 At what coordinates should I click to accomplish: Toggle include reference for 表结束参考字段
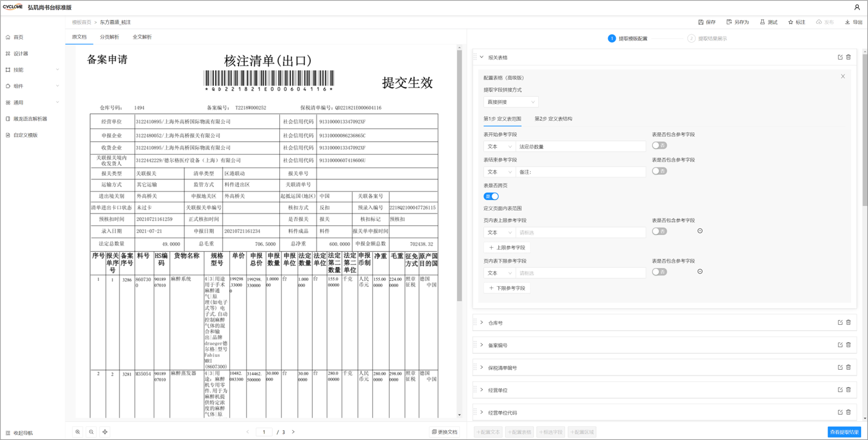659,171
